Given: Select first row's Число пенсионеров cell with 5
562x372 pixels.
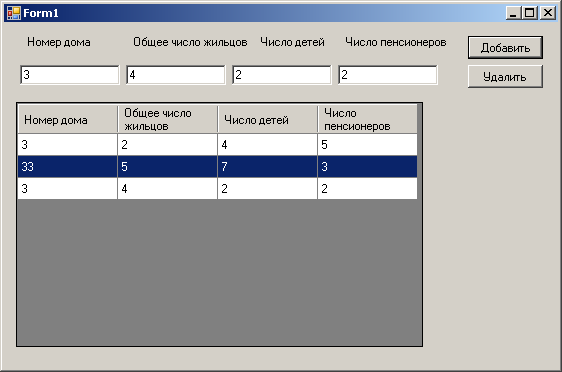Looking at the screenshot, I should click(367, 145).
